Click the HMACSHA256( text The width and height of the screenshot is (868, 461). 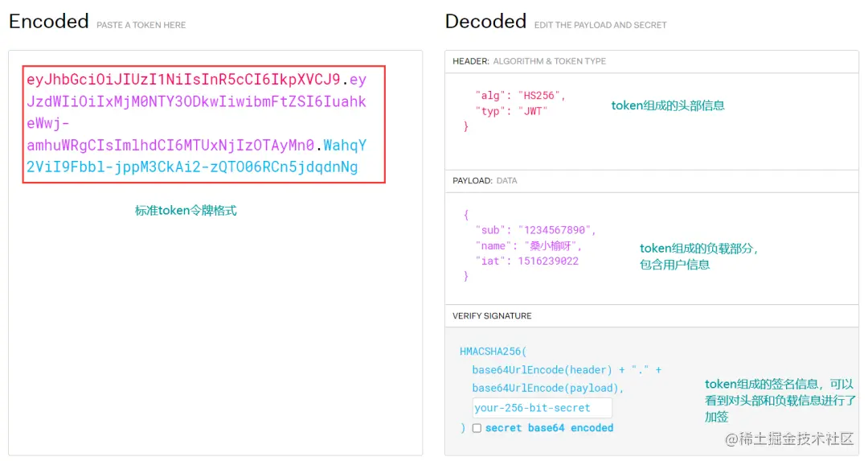(493, 352)
